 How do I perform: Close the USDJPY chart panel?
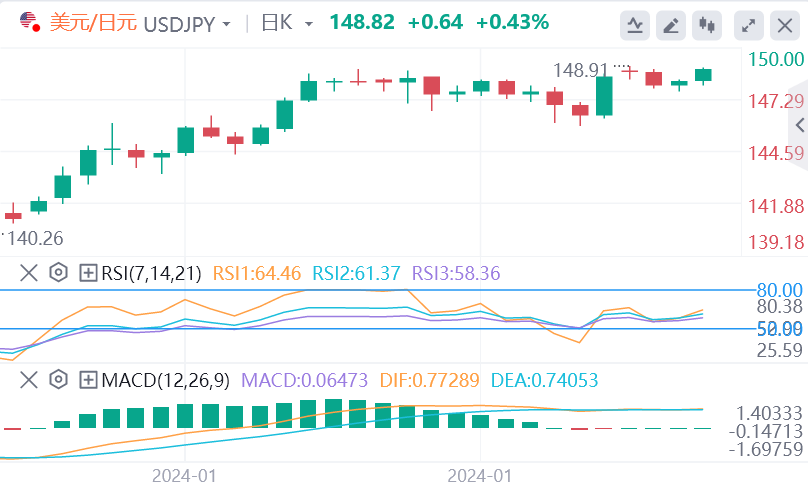(x=783, y=24)
